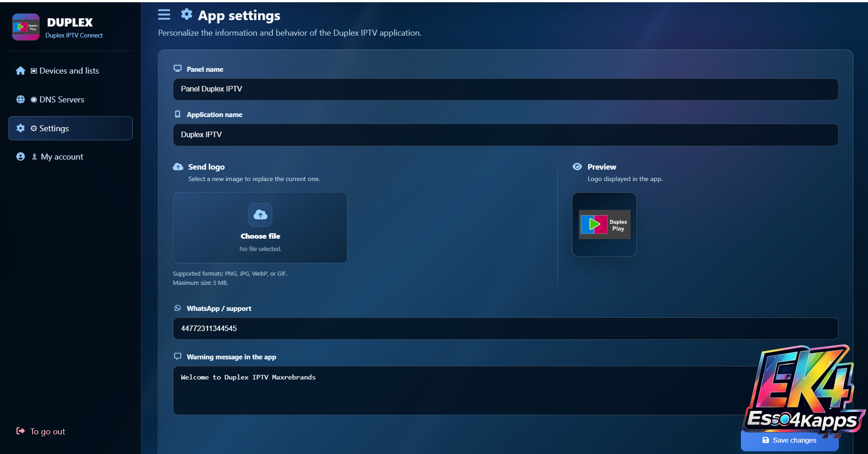Save changes to app settings

tap(790, 440)
